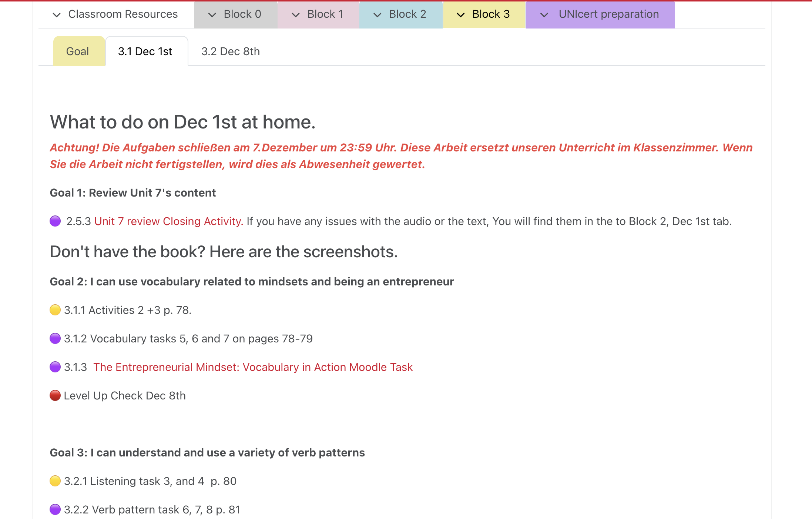Open the Block 1 section
Image resolution: width=812 pixels, height=519 pixels.
pos(325,14)
